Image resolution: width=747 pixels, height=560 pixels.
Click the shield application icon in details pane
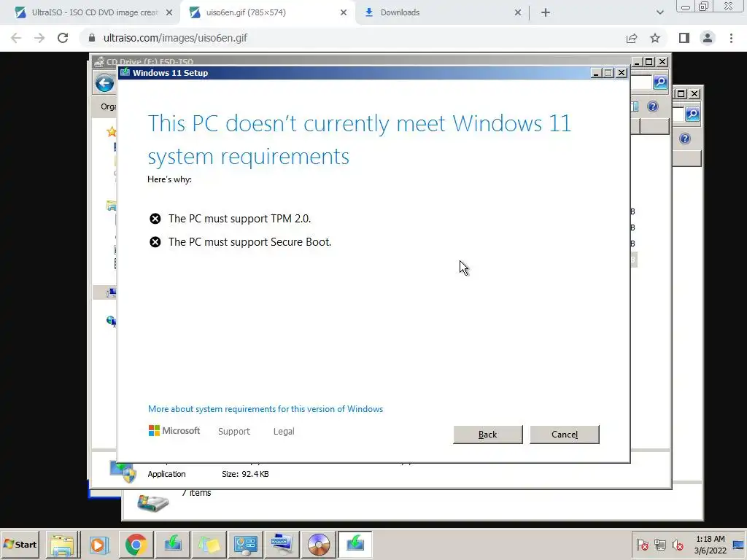click(123, 472)
